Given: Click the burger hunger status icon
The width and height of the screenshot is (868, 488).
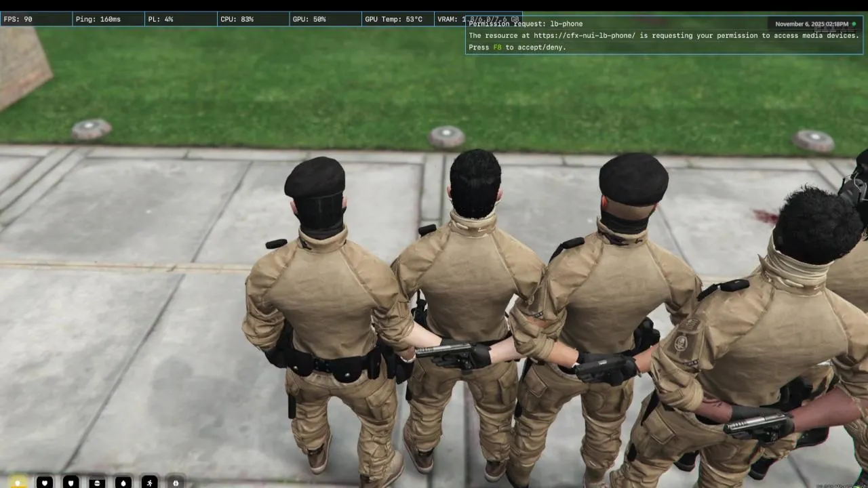Looking at the screenshot, I should coord(97,483).
